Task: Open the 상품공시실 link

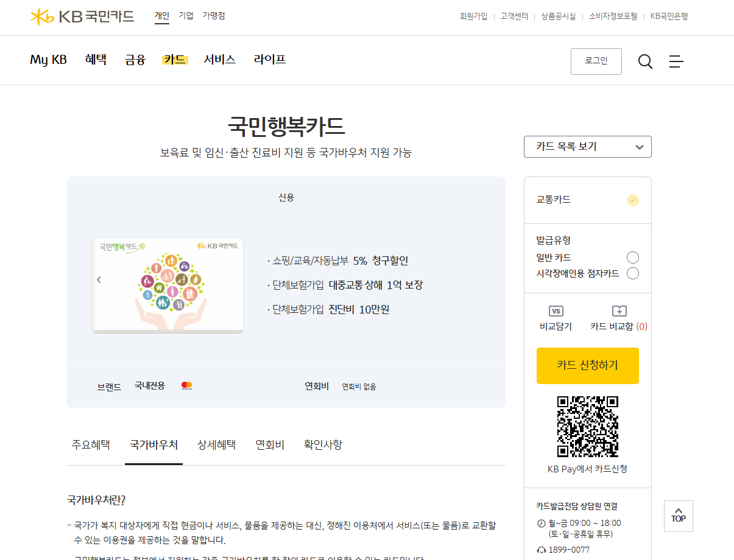Action: (559, 16)
